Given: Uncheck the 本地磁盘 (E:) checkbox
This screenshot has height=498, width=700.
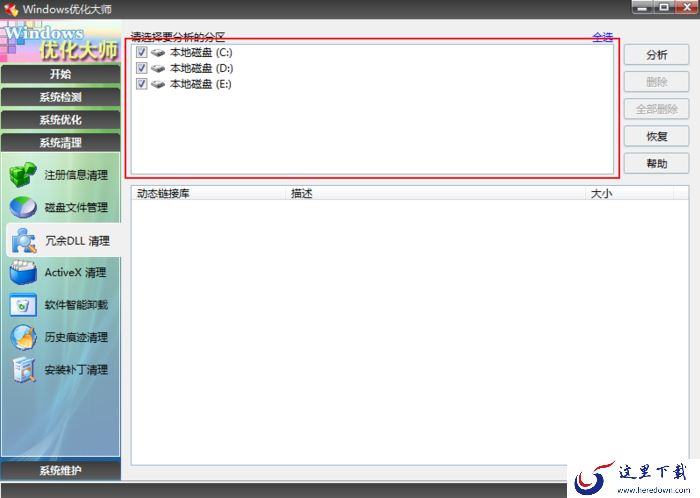Looking at the screenshot, I should [142, 83].
